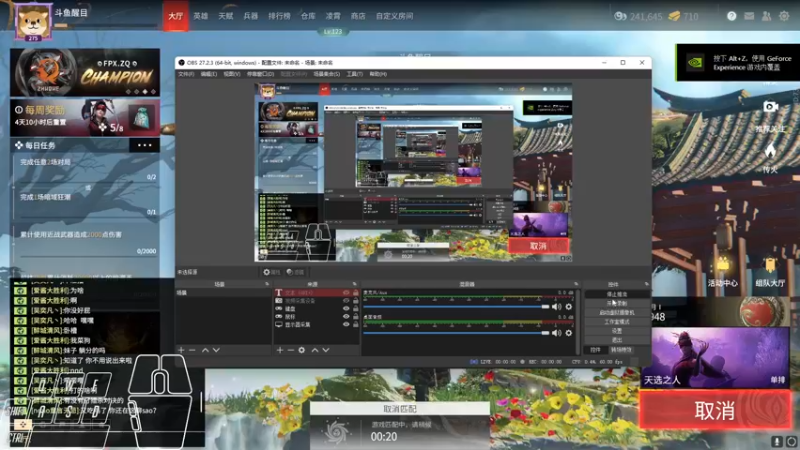Toggle lock on 视频采集设备 source
Image resolution: width=800 pixels, height=450 pixels.
pyautogui.click(x=356, y=301)
